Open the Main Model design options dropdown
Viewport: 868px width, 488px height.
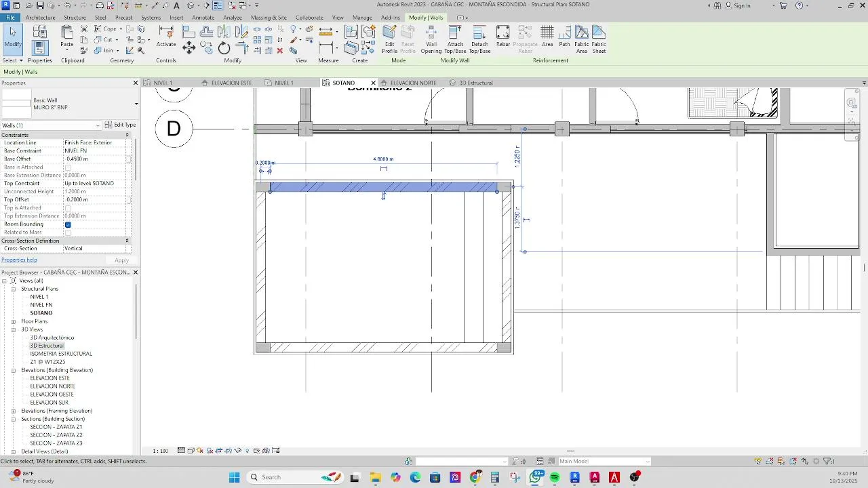pyautogui.click(x=604, y=462)
